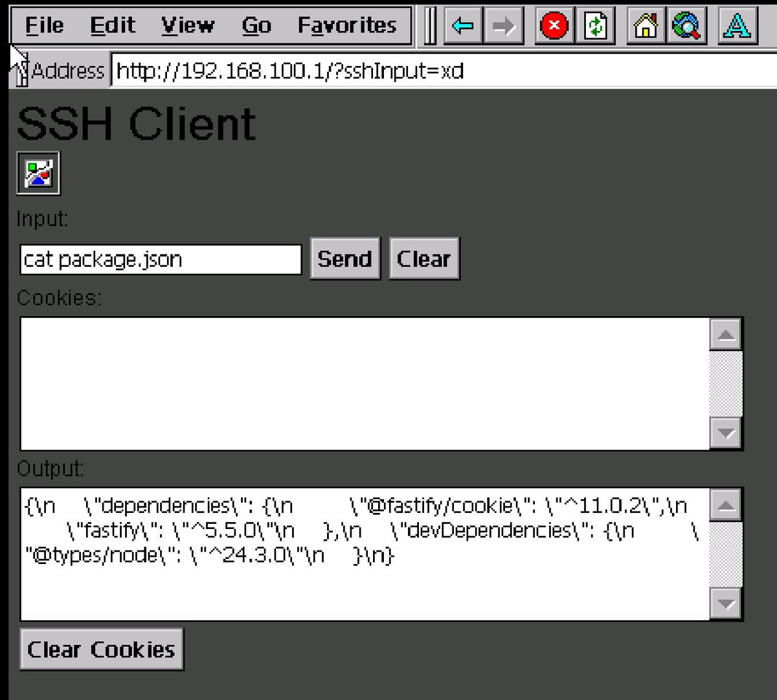Go forward with the gray arrow icon

(x=504, y=26)
